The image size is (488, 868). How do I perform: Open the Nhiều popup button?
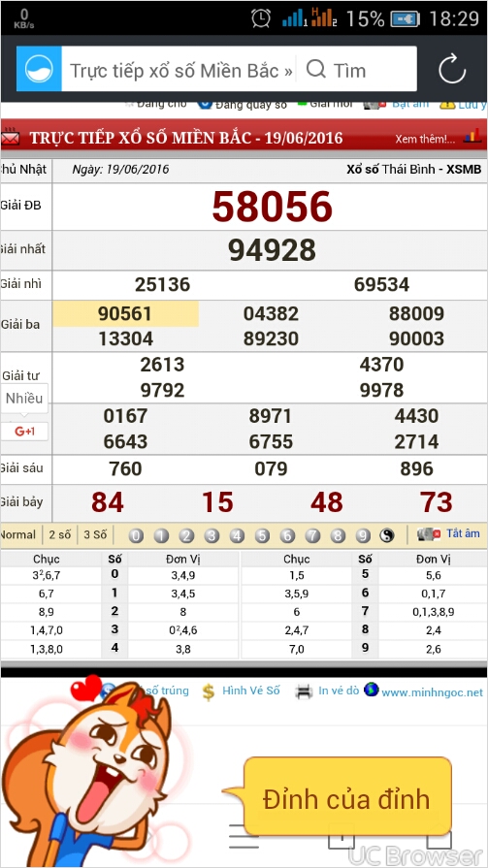(x=24, y=398)
